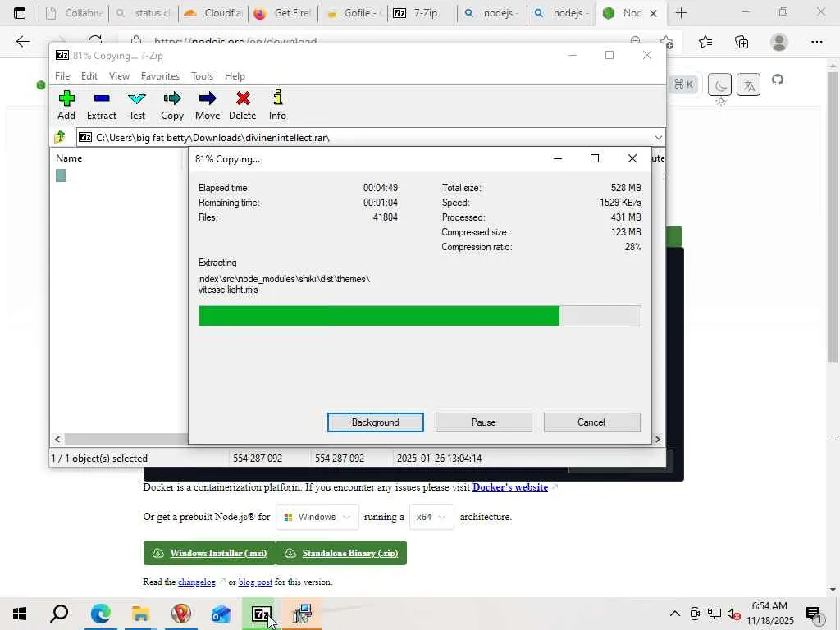Viewport: 840px width, 630px height.
Task: Open Microsoft Edge from taskbar
Action: 100,614
